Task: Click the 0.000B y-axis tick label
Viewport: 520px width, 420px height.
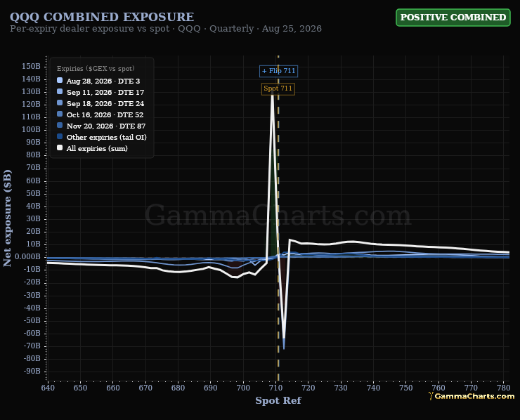Action: pos(28,257)
